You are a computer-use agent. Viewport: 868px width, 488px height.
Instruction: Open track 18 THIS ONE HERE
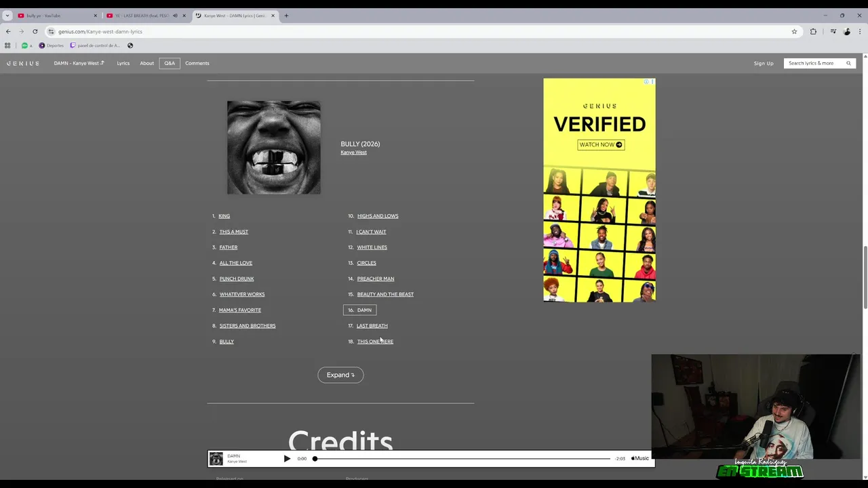coord(375,342)
